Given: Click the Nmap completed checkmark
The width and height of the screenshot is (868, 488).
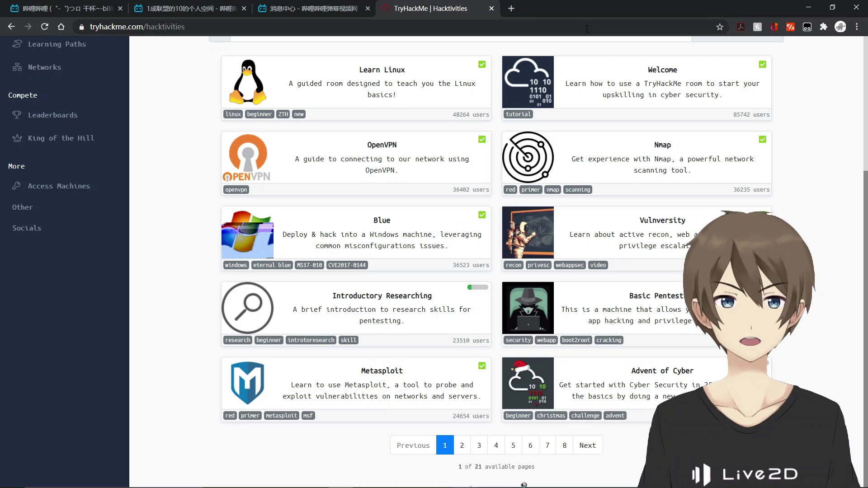Looking at the screenshot, I should [763, 139].
